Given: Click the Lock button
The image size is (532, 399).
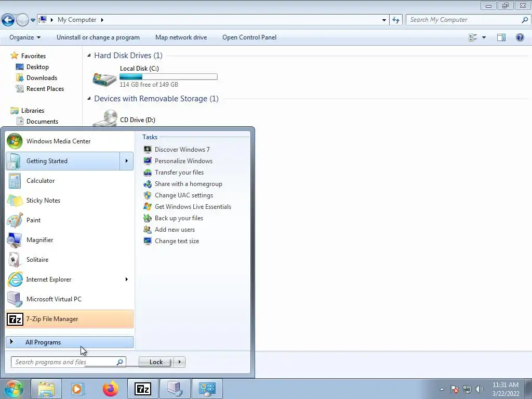Looking at the screenshot, I should (x=156, y=362).
